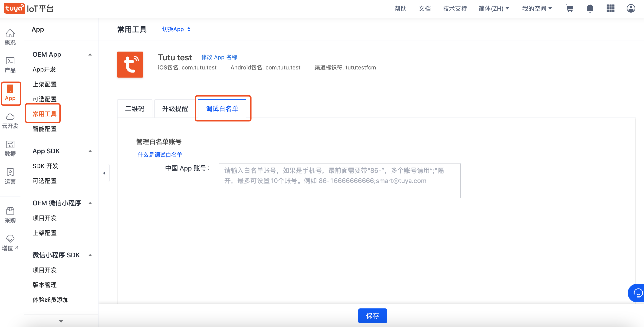
Task: Open the customer service chat bubble
Action: [x=637, y=293]
